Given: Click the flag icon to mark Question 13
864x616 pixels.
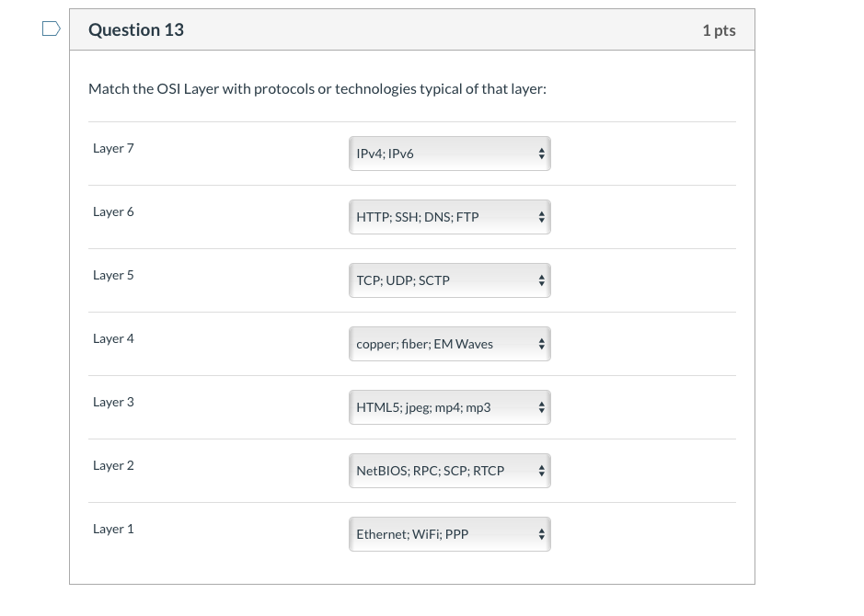Looking at the screenshot, I should coord(52,28).
